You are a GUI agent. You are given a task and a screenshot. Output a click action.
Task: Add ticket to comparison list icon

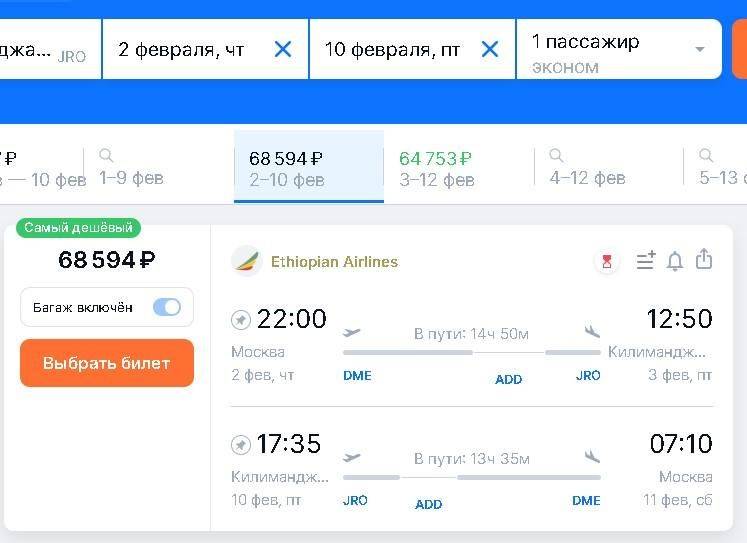point(646,261)
